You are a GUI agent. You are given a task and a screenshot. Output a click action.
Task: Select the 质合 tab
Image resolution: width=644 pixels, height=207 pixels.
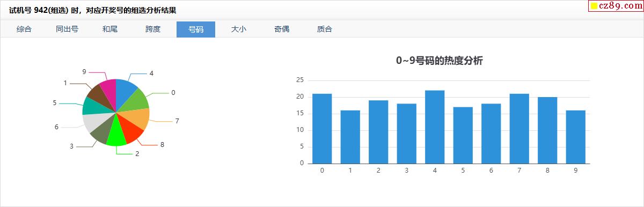click(x=325, y=29)
